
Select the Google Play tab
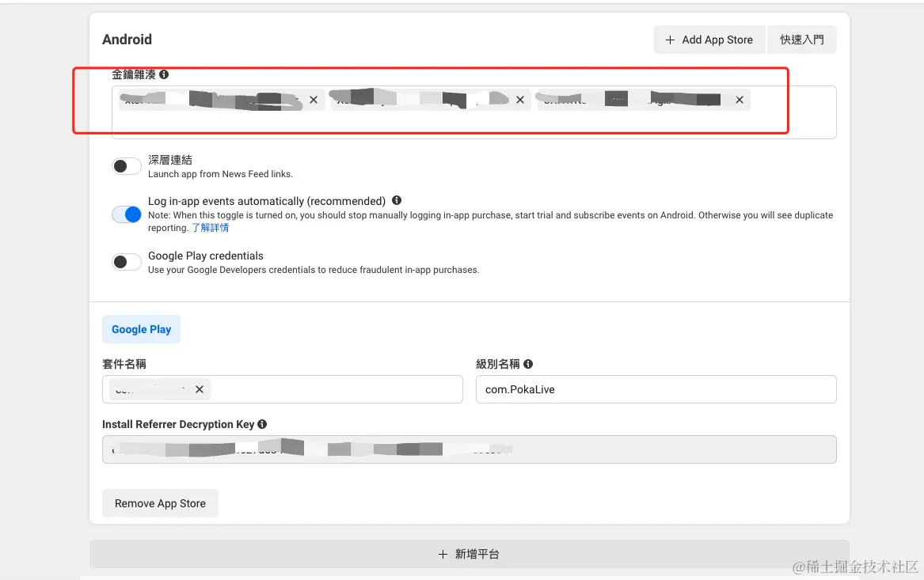coord(142,329)
